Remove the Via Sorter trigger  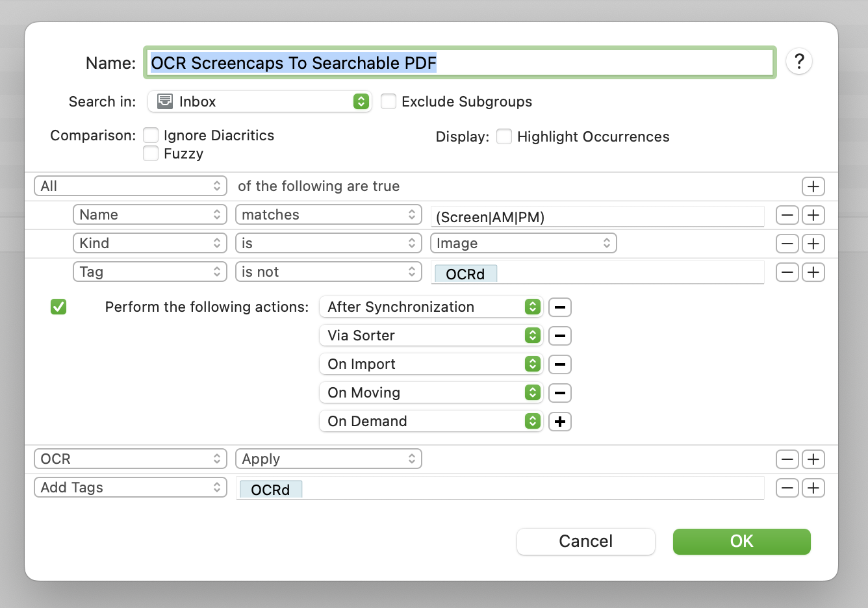[x=560, y=336]
